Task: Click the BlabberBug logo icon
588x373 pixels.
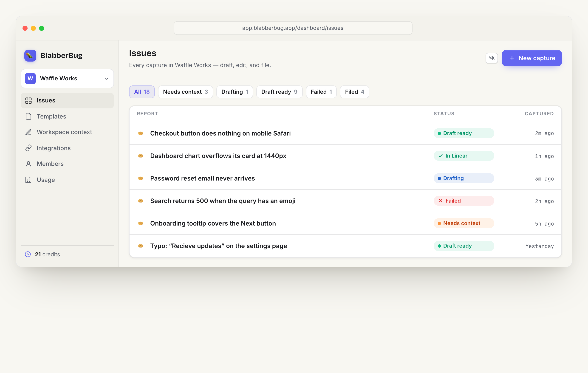Action: click(30, 56)
